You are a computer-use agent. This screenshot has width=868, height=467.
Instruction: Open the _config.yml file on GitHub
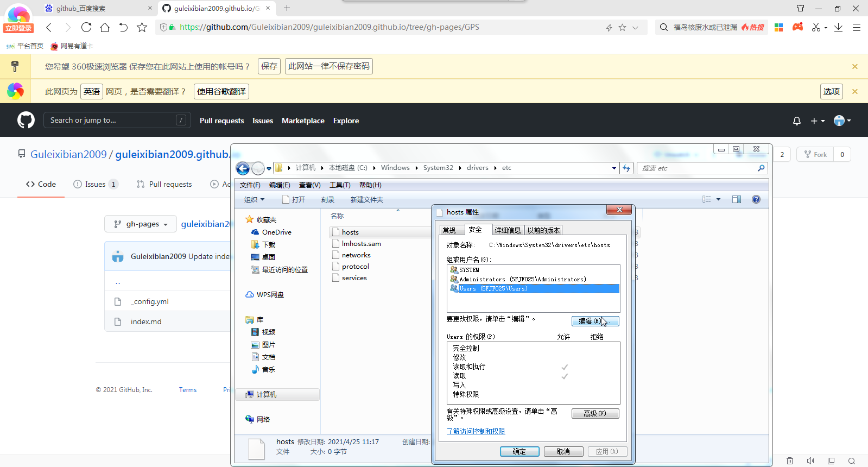tap(149, 301)
